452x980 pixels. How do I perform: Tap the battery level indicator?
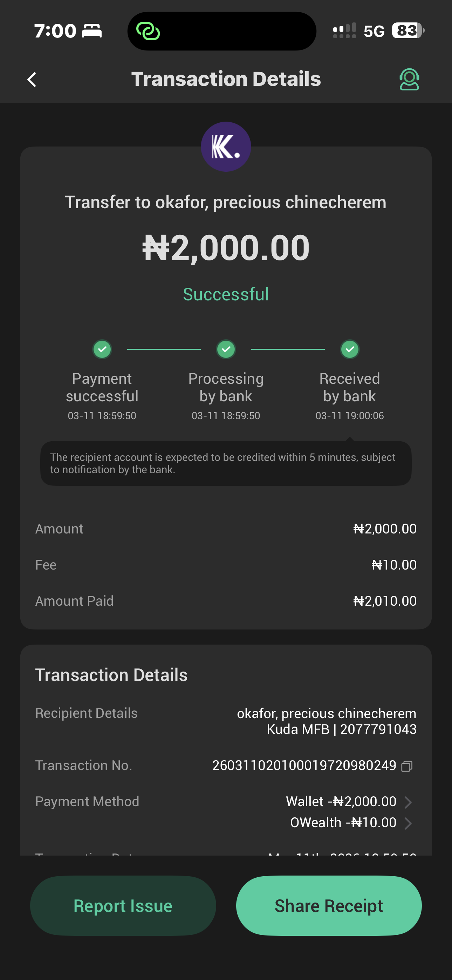[408, 30]
